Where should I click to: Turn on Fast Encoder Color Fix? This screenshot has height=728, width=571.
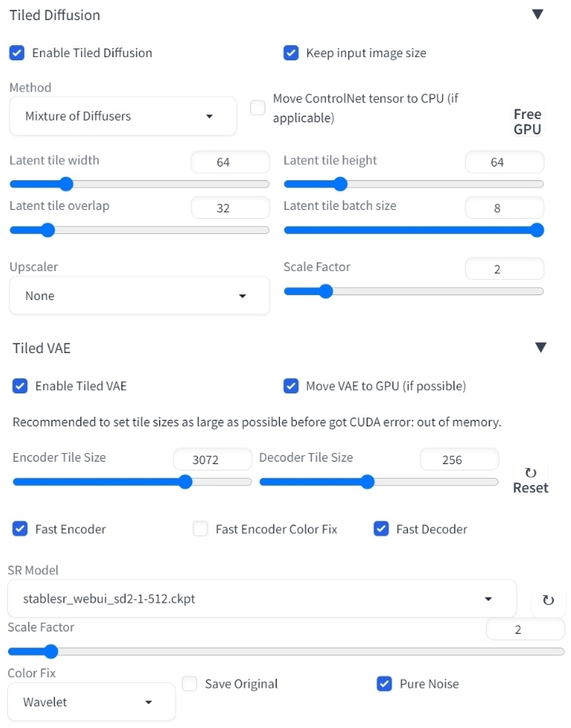click(x=201, y=529)
